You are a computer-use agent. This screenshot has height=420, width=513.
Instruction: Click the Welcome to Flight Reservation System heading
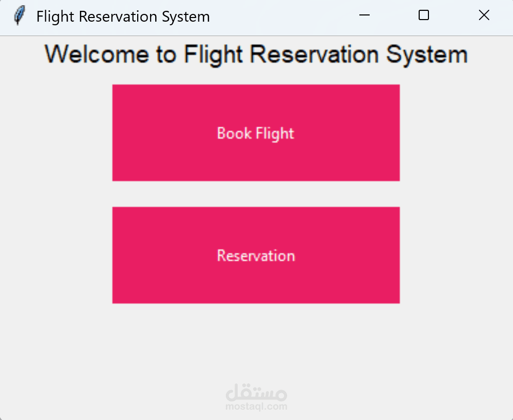click(x=256, y=54)
